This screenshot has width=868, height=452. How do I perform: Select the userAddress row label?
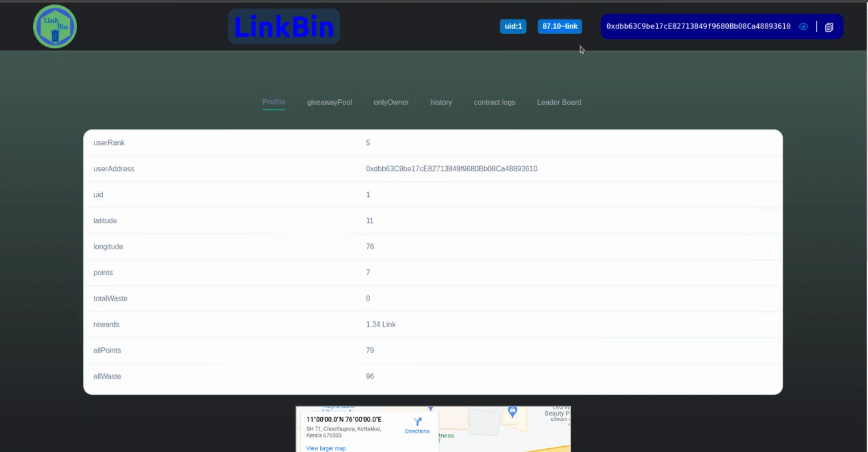[x=114, y=169]
